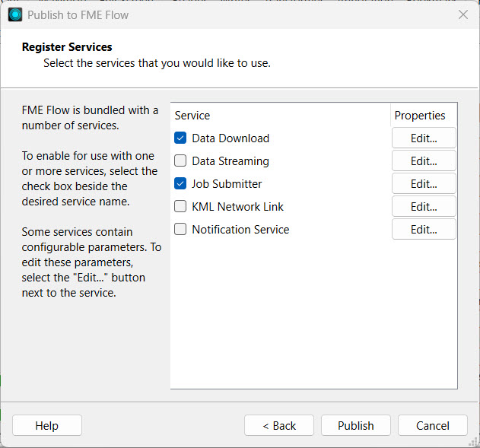The height and width of the screenshot is (448, 480).
Task: Enable the Notification Service checkbox
Action: [x=180, y=229]
